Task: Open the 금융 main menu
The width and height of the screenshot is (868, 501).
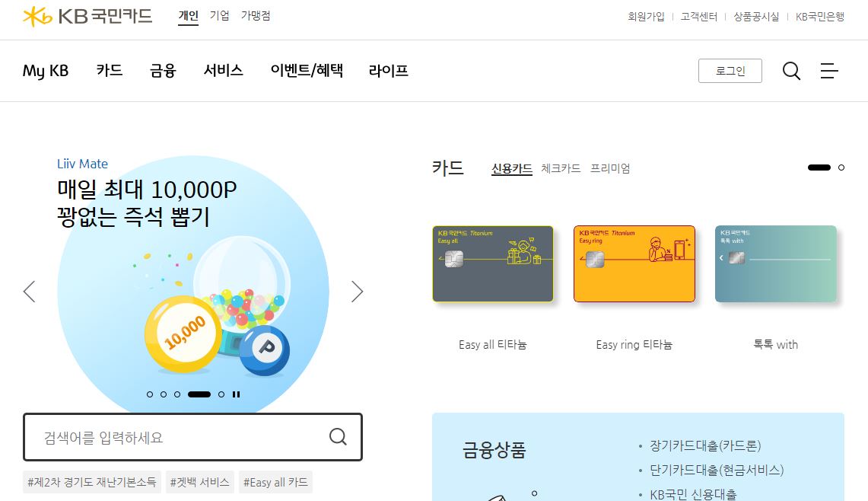Action: pos(163,70)
